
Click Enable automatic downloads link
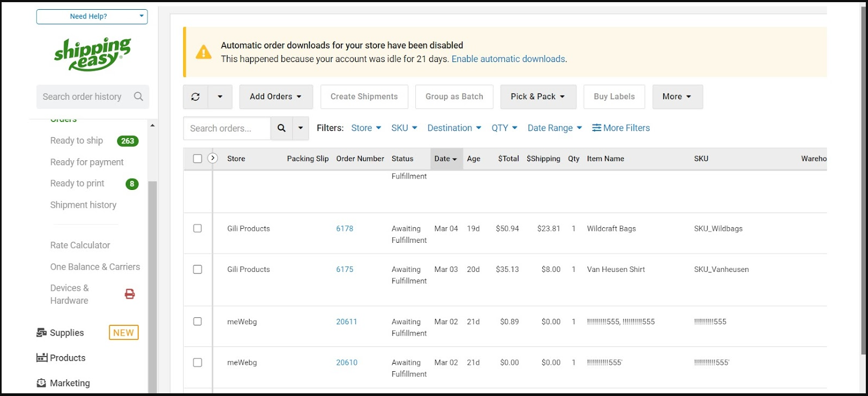tap(508, 59)
